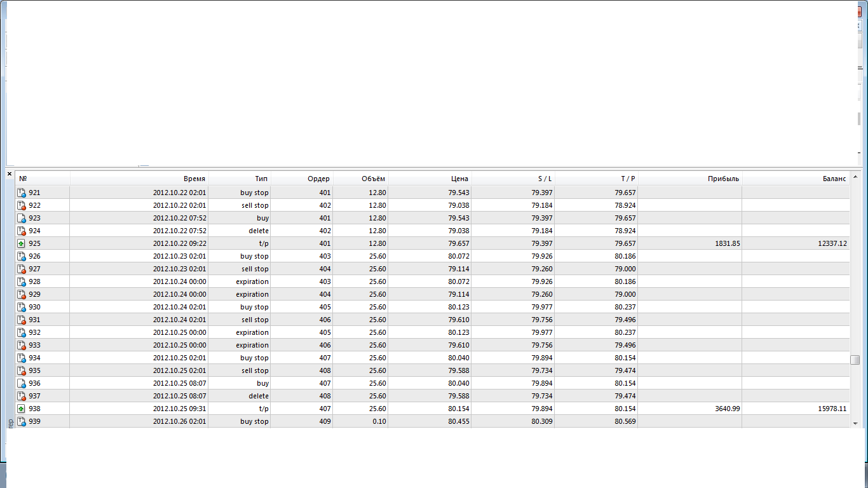Click the buy type cell in row 936

pos(240,383)
